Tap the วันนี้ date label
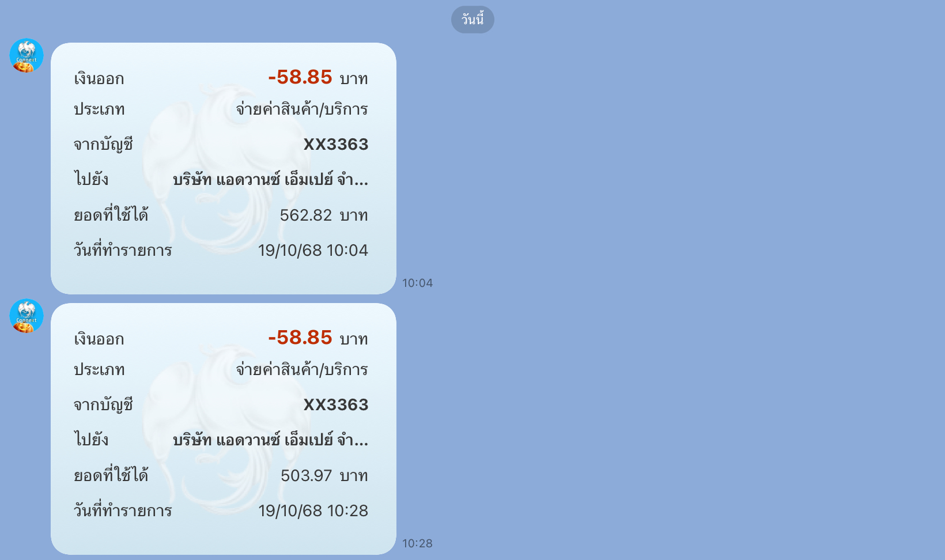Image resolution: width=945 pixels, height=560 pixels. pyautogui.click(x=472, y=20)
